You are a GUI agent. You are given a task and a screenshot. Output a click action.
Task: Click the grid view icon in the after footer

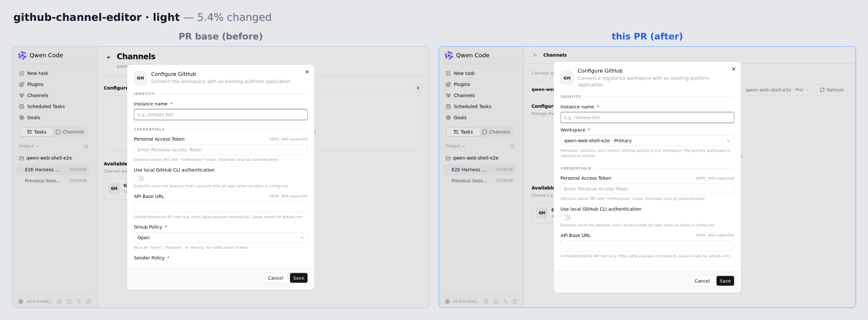point(486,301)
